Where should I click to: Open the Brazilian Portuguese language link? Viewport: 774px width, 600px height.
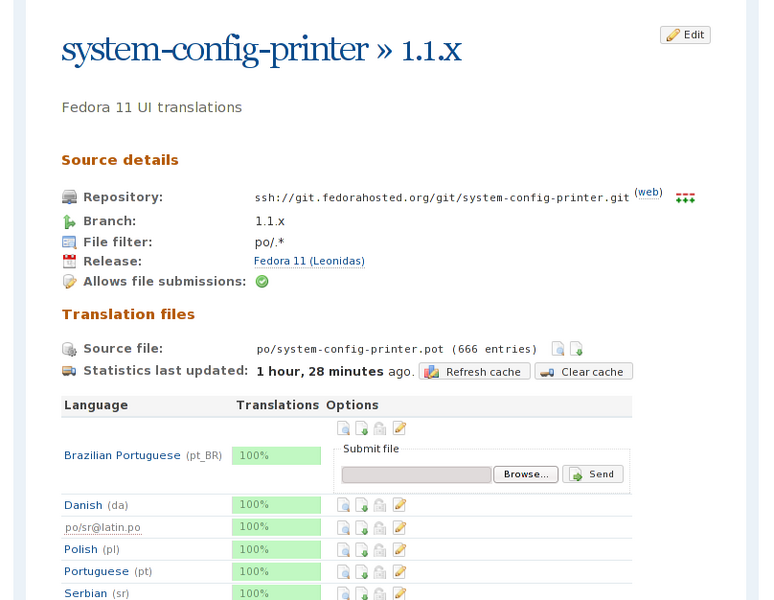pos(122,455)
